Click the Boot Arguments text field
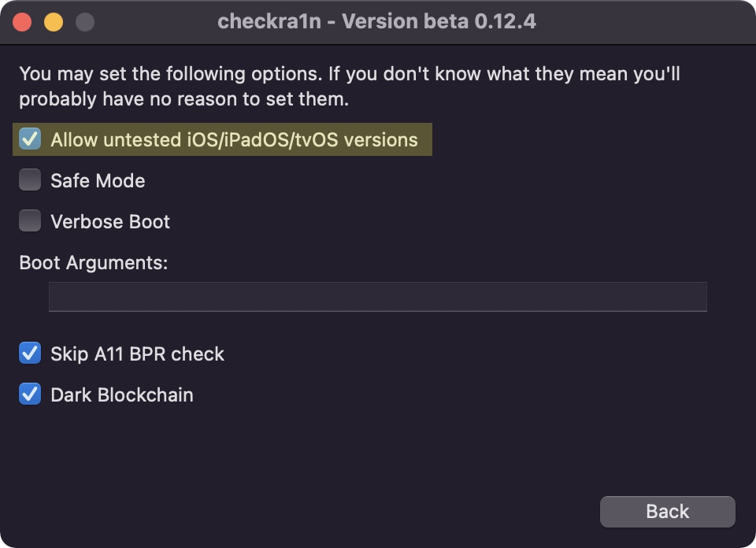756x548 pixels. (377, 297)
